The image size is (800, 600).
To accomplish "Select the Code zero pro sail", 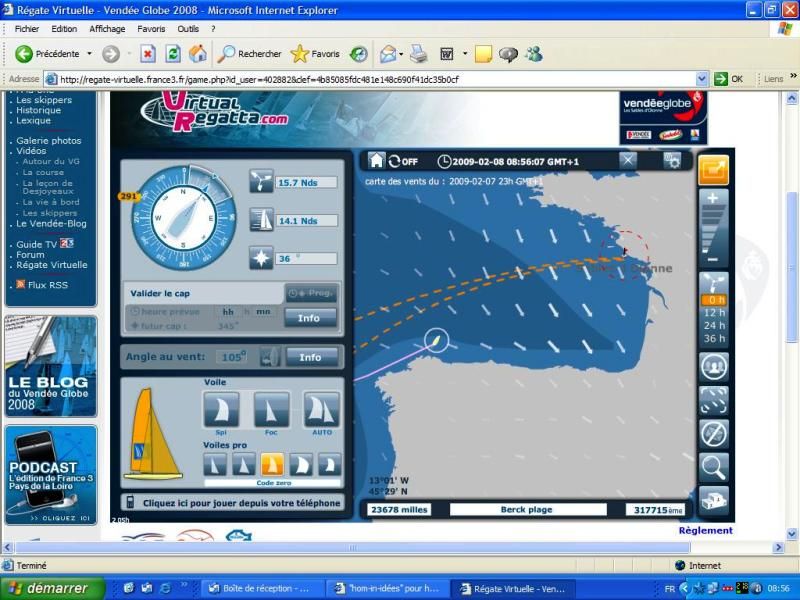I will tap(272, 464).
